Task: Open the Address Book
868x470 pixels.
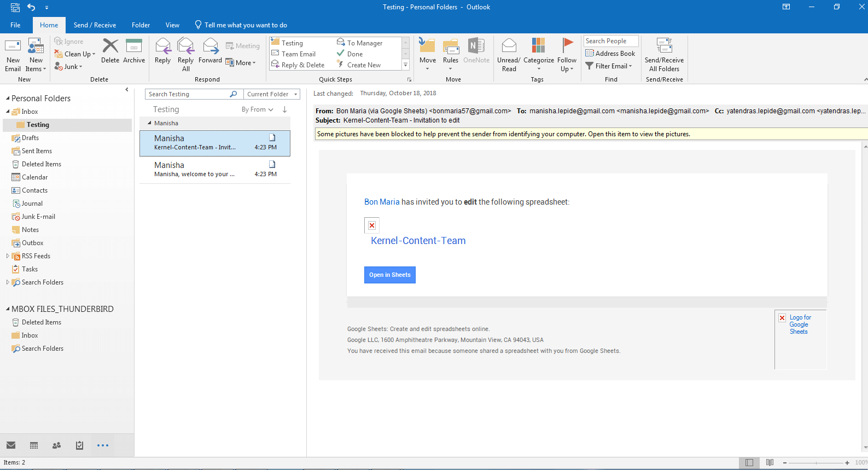Action: tap(610, 54)
